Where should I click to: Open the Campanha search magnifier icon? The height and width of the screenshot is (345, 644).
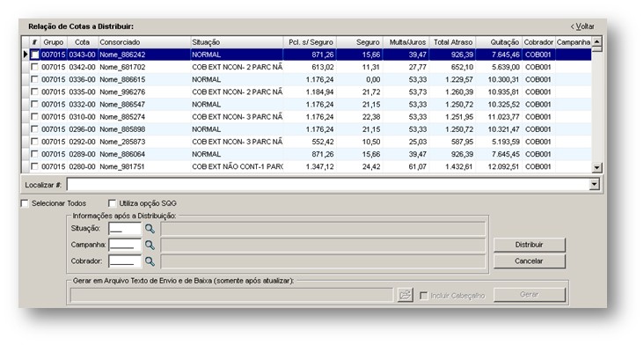point(150,246)
